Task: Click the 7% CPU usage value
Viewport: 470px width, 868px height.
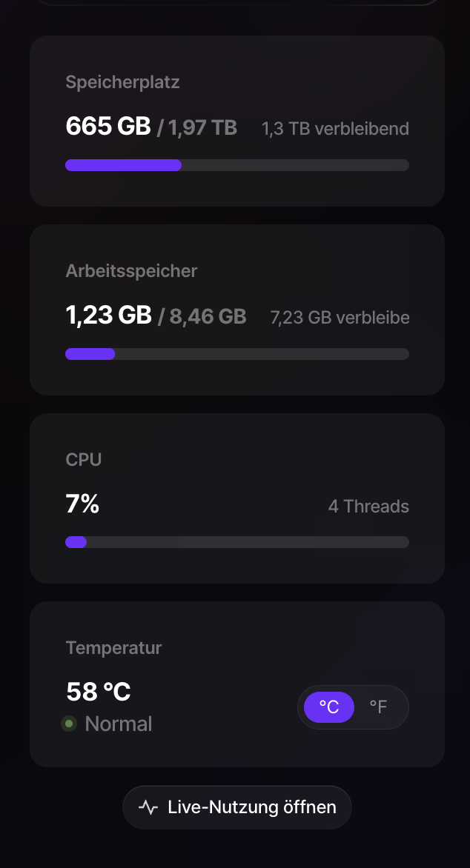Action: [82, 504]
